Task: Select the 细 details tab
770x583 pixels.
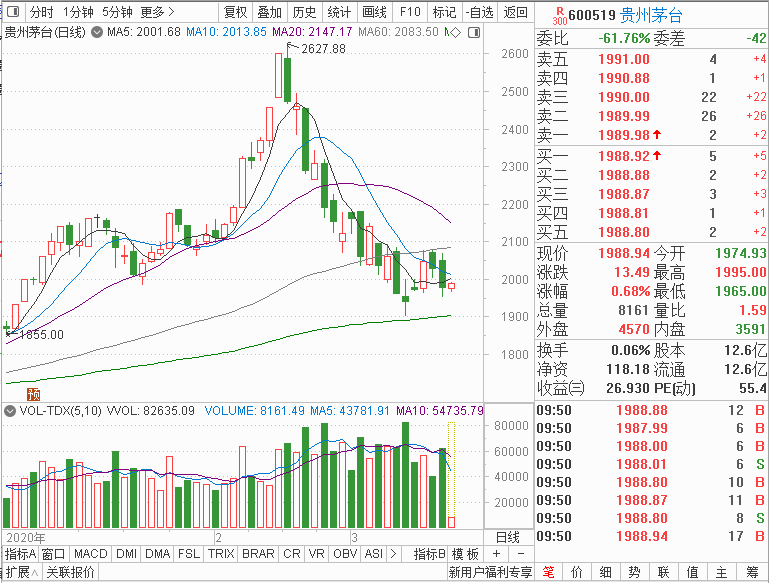Action: point(605,572)
